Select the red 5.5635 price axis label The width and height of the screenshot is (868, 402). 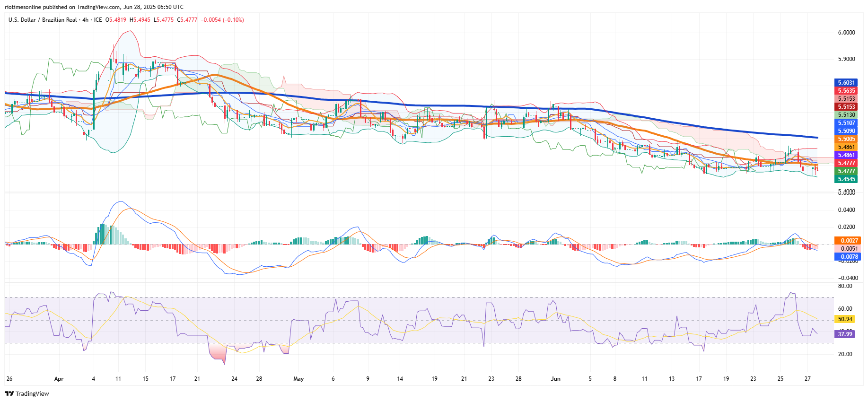pyautogui.click(x=847, y=91)
